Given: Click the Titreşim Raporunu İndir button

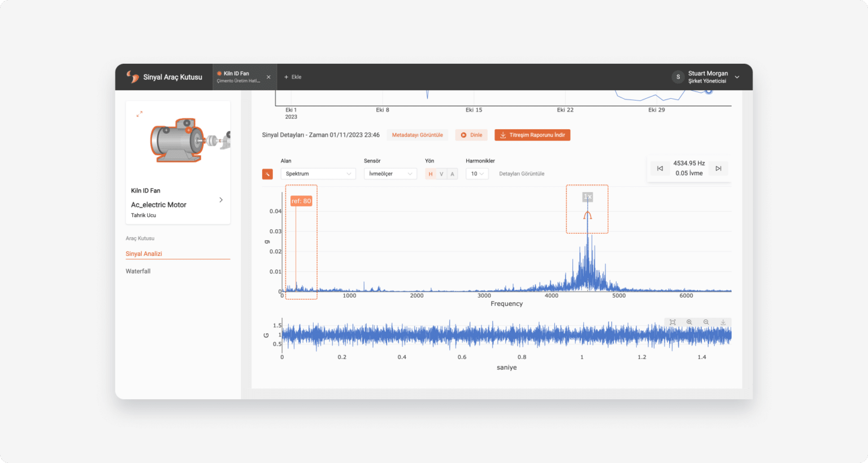Looking at the screenshot, I should pos(532,135).
